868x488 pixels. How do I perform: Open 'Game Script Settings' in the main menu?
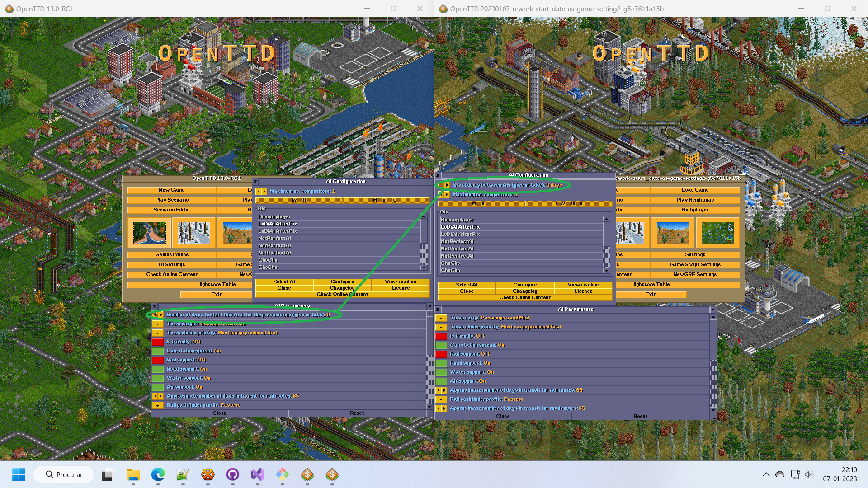695,265
